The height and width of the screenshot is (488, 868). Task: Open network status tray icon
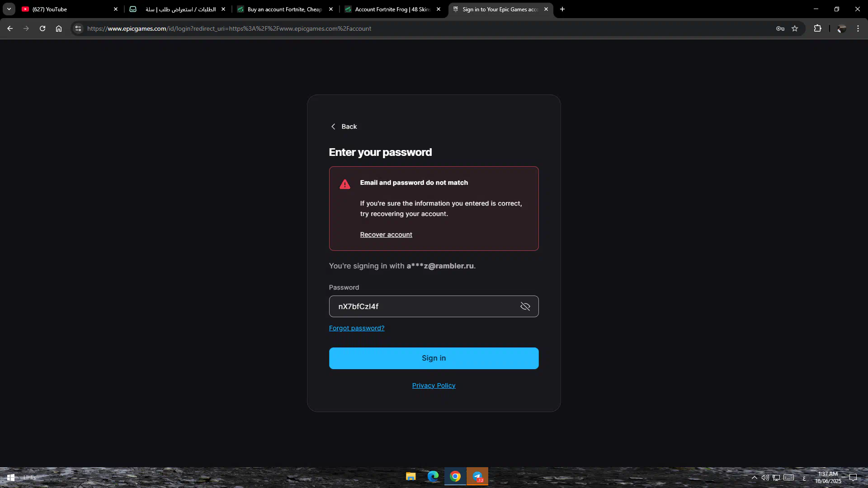(x=776, y=478)
